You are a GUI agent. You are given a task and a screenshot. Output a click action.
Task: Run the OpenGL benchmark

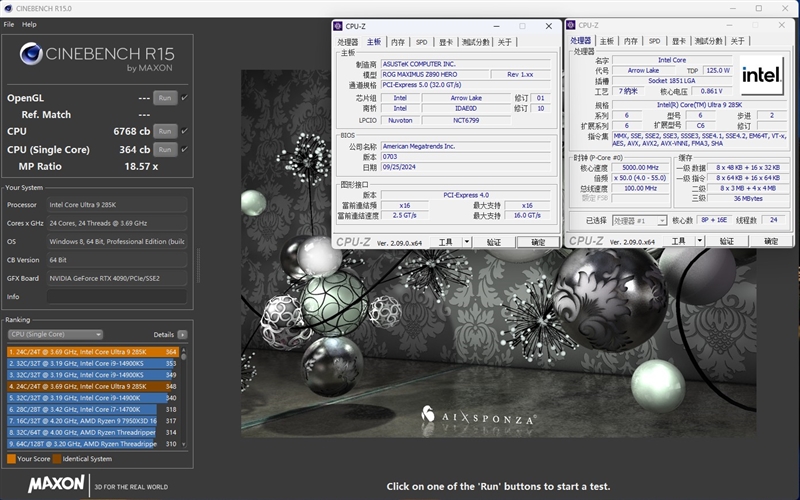tap(165, 98)
